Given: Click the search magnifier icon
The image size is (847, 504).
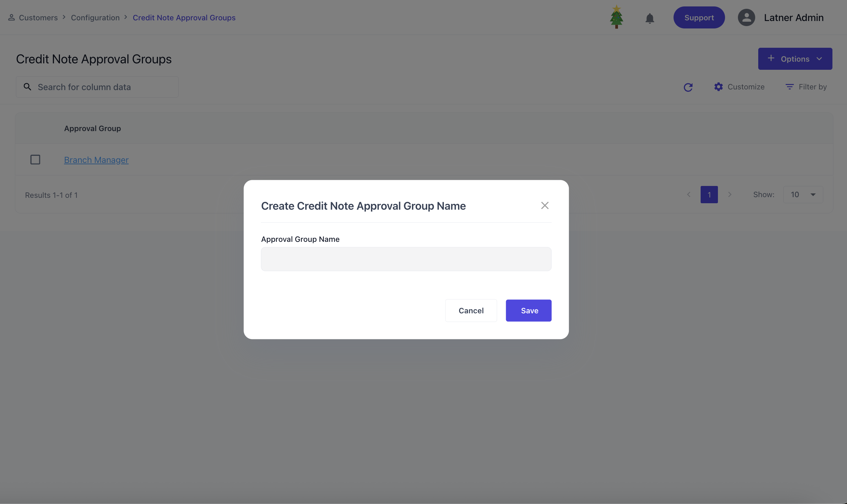Looking at the screenshot, I should pyautogui.click(x=27, y=87).
